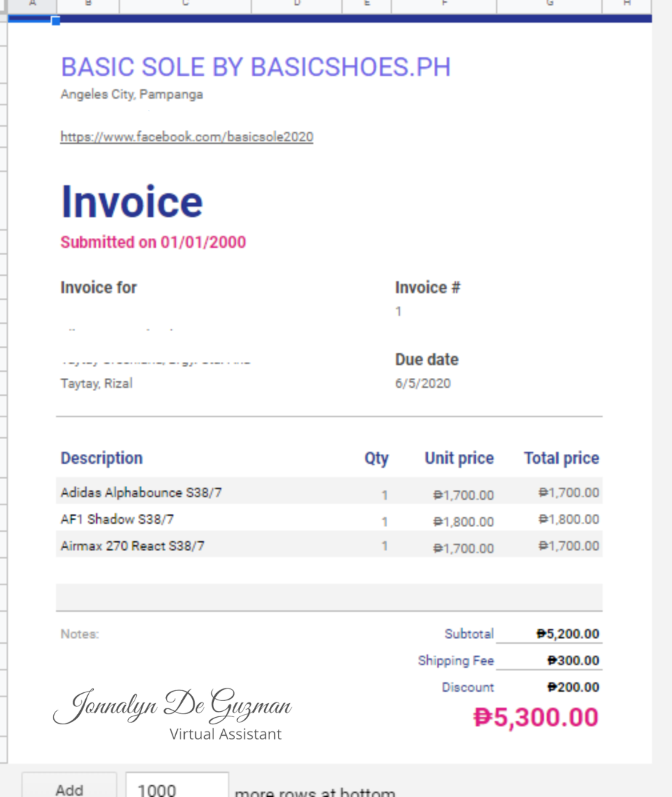672x797 pixels.
Task: Select the Subtotal amount ₱5,200.00
Action: [568, 634]
